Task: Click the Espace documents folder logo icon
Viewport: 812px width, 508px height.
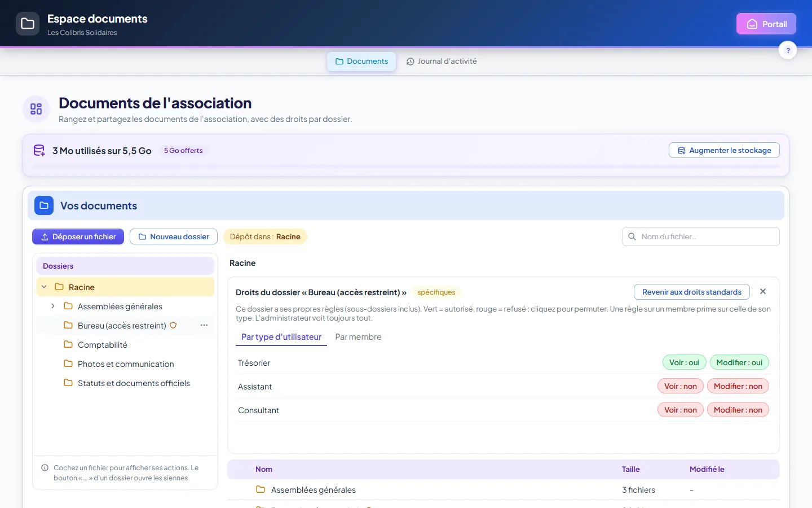Action: pos(28,24)
